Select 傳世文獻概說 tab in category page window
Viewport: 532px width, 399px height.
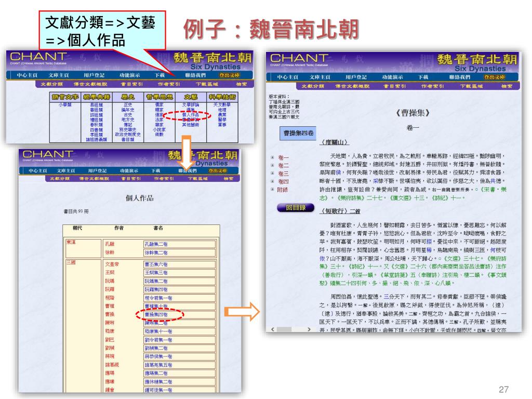(x=90, y=84)
